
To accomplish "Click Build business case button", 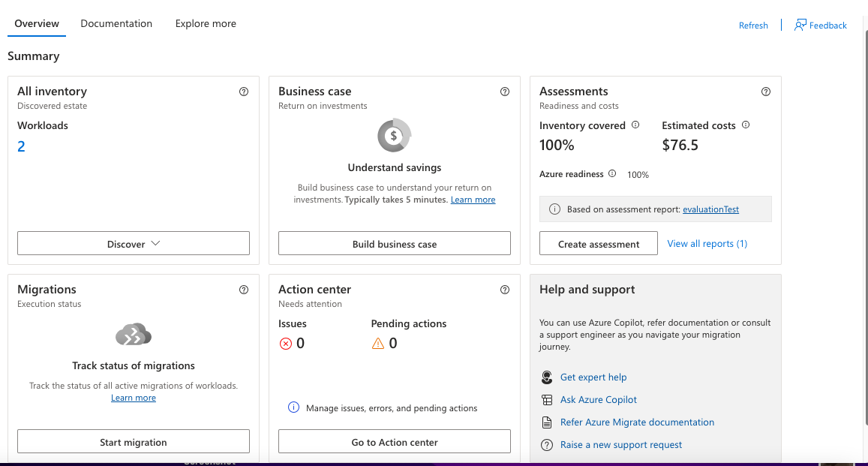I will (x=395, y=244).
